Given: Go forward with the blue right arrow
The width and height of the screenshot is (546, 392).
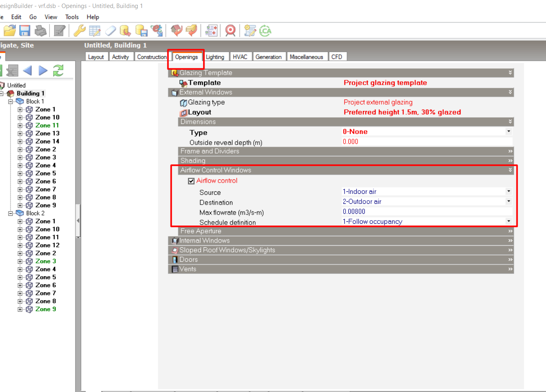Looking at the screenshot, I should pos(43,71).
